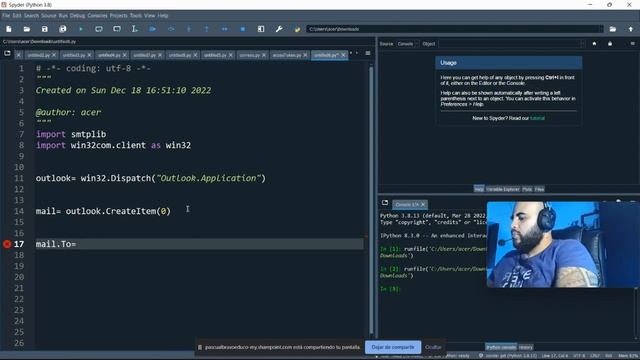Image resolution: width=640 pixels, height=360 pixels.
Task: Click the console input prompt In [3]
Action: pyautogui.click(x=391, y=289)
